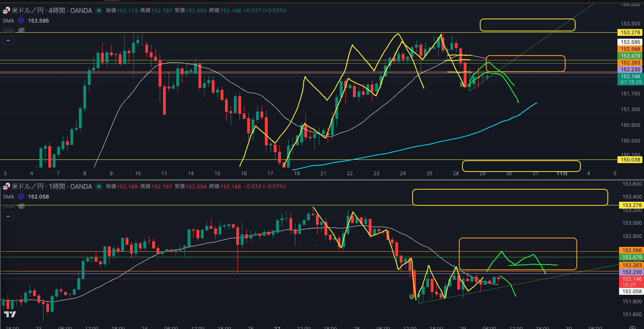Click the currency flag icon on 4時間 chart
The width and height of the screenshot is (644, 329).
click(x=6, y=10)
